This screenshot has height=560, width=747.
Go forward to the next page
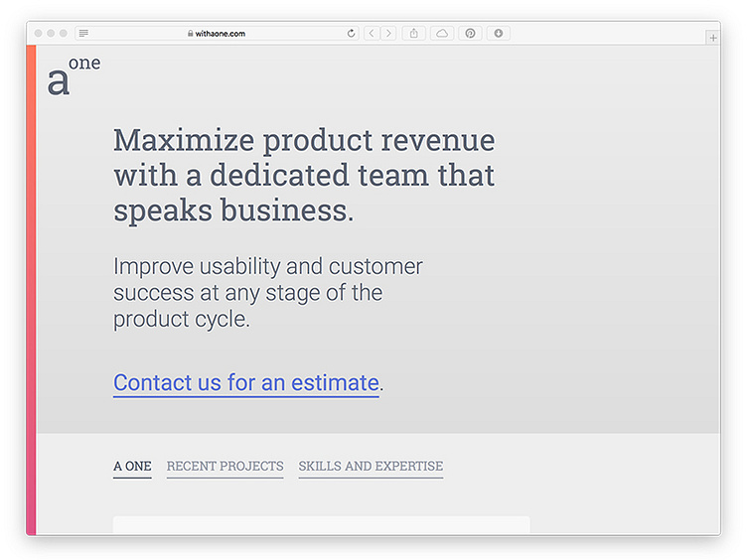click(x=387, y=34)
